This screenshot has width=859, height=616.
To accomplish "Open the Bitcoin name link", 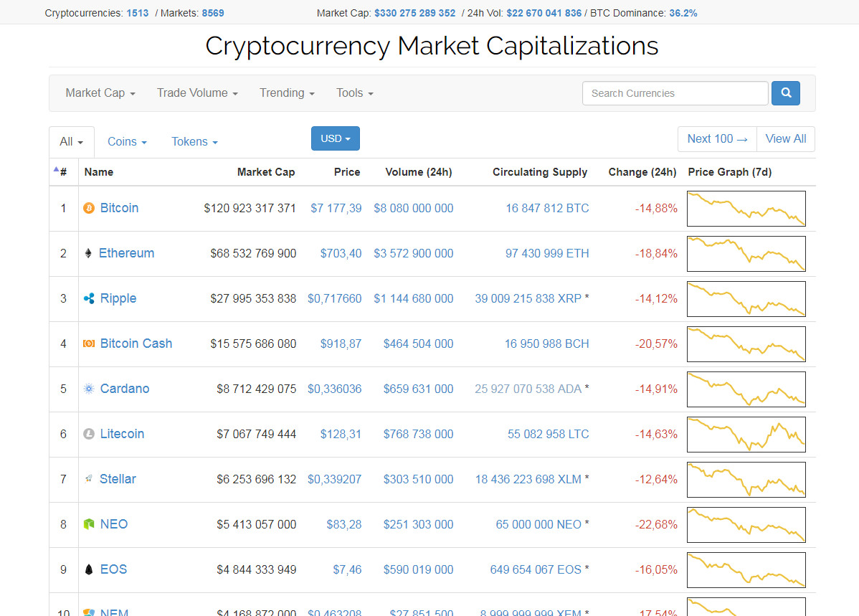I will 119,208.
